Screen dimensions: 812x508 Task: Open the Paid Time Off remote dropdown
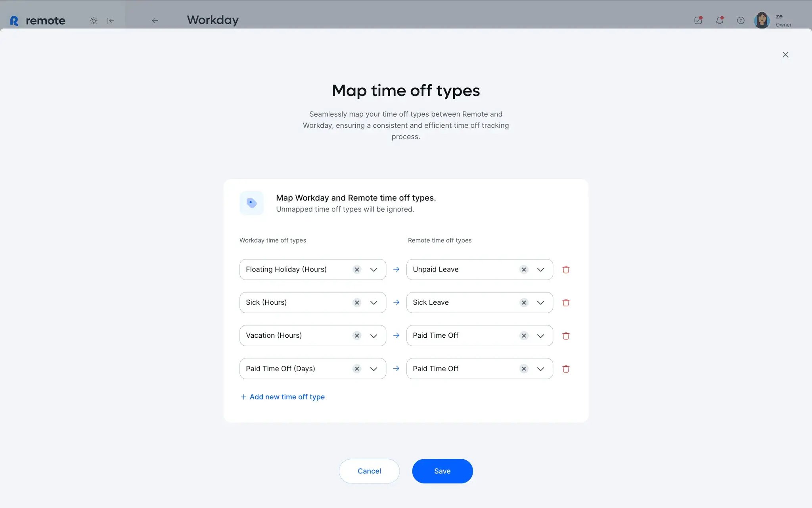(x=540, y=335)
